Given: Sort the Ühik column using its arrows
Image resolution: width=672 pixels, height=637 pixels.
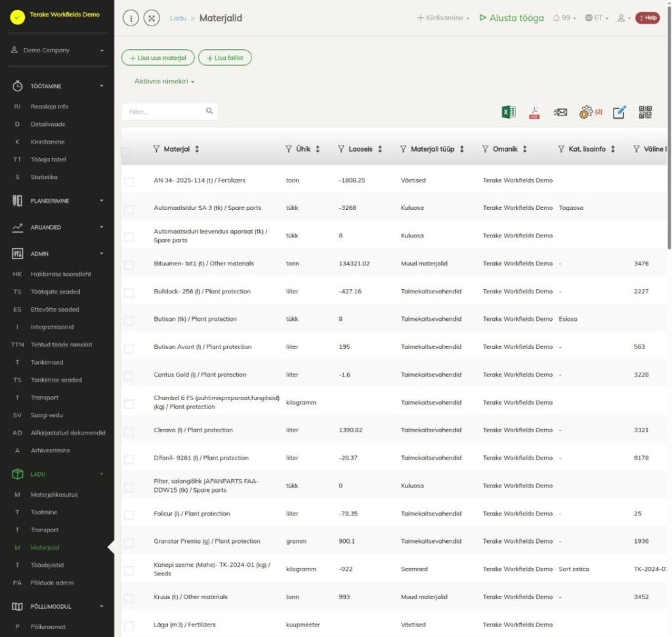Looking at the screenshot, I should 318,149.
